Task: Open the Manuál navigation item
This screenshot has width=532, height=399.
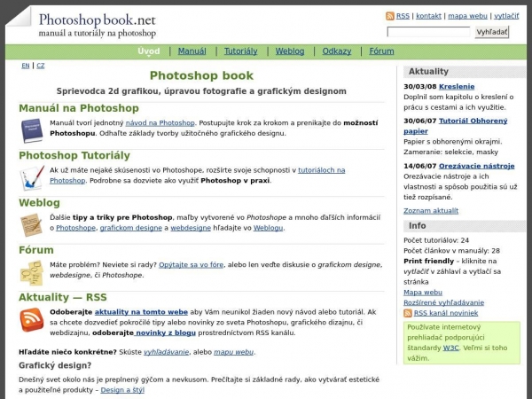Action: coord(192,51)
